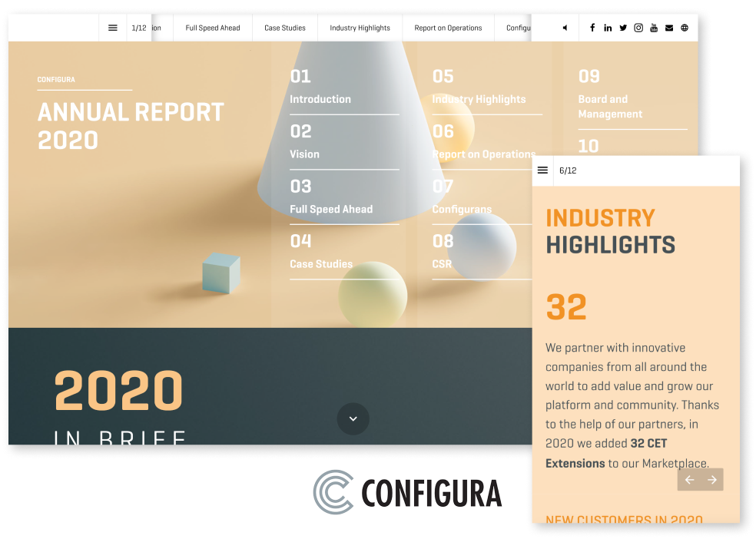Open the Report on Operations tab

pos(448,28)
